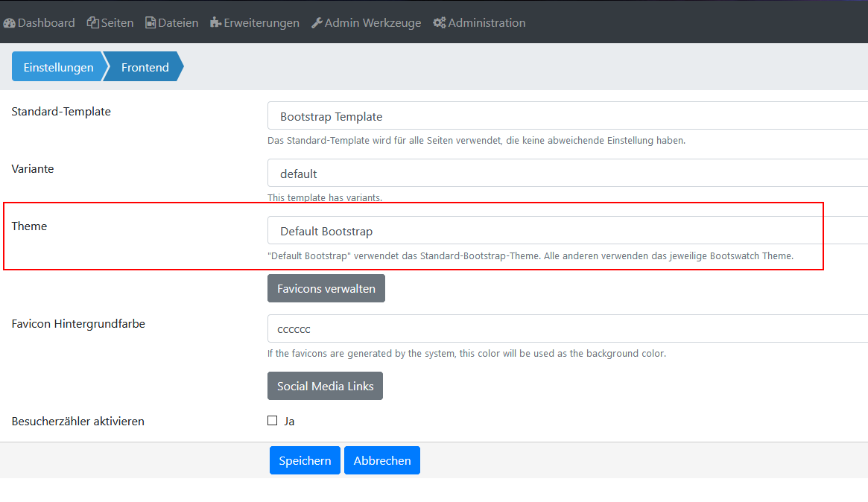Open the Variante dropdown showing default

click(568, 174)
